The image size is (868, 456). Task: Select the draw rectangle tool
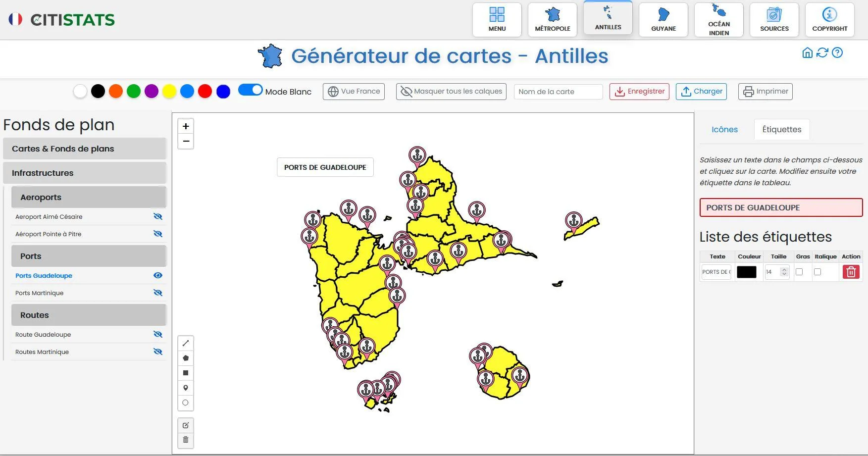(186, 373)
